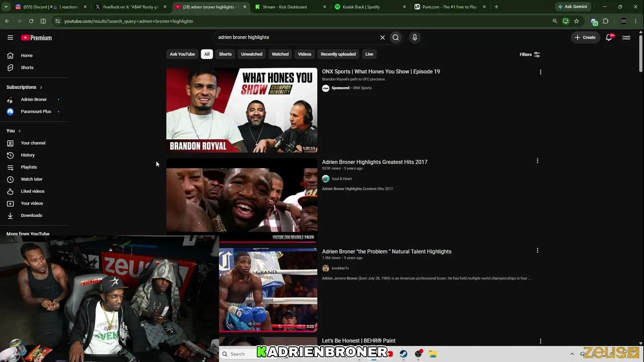Play the Brandon Royval thumbnail video
The image size is (644, 362).
pos(242,110)
